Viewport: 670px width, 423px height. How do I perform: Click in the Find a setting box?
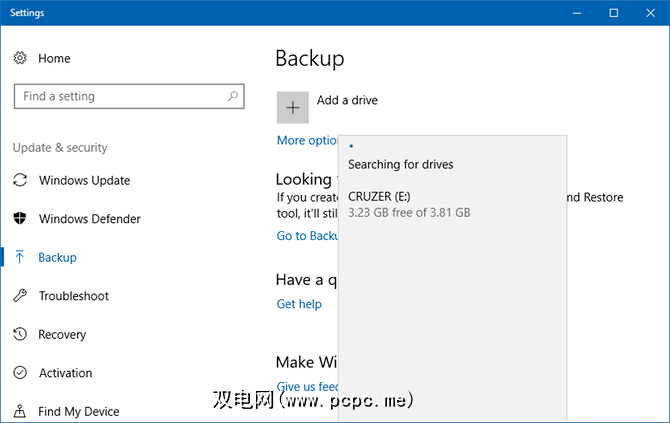coord(120,97)
